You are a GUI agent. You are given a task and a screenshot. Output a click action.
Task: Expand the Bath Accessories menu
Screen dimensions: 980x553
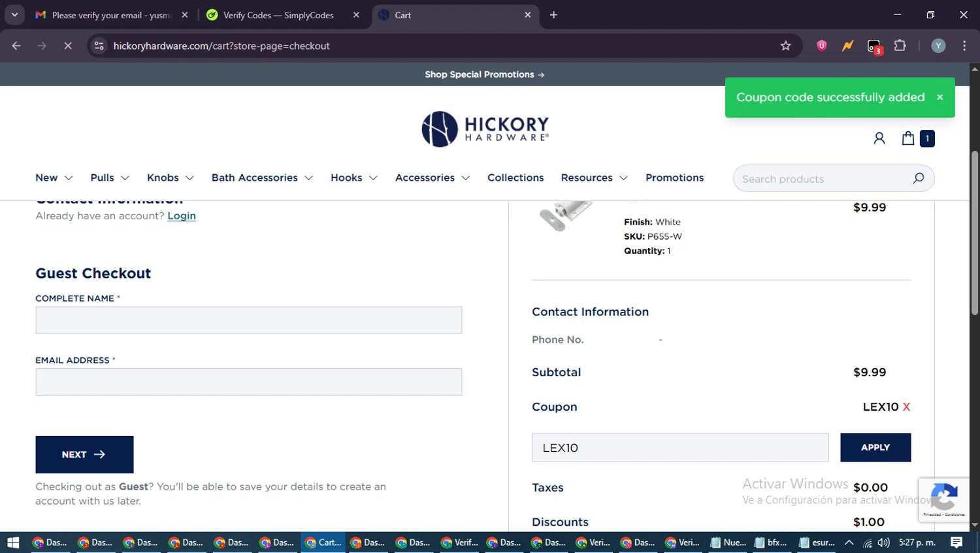(262, 178)
